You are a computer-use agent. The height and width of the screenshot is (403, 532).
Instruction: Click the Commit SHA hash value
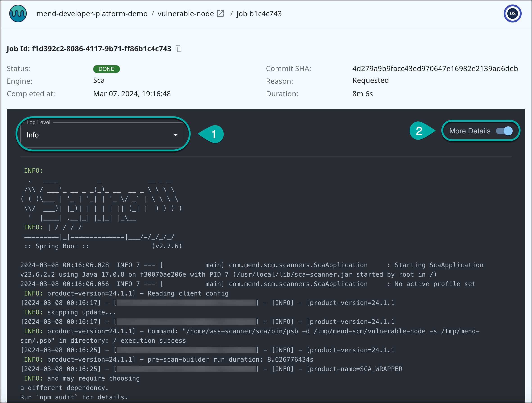click(435, 69)
